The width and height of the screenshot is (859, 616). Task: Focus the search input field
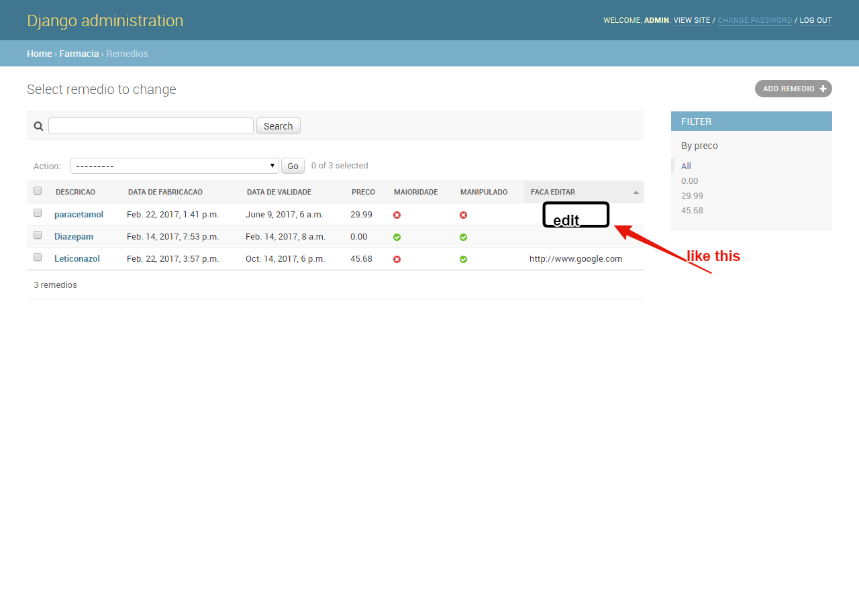(x=151, y=126)
